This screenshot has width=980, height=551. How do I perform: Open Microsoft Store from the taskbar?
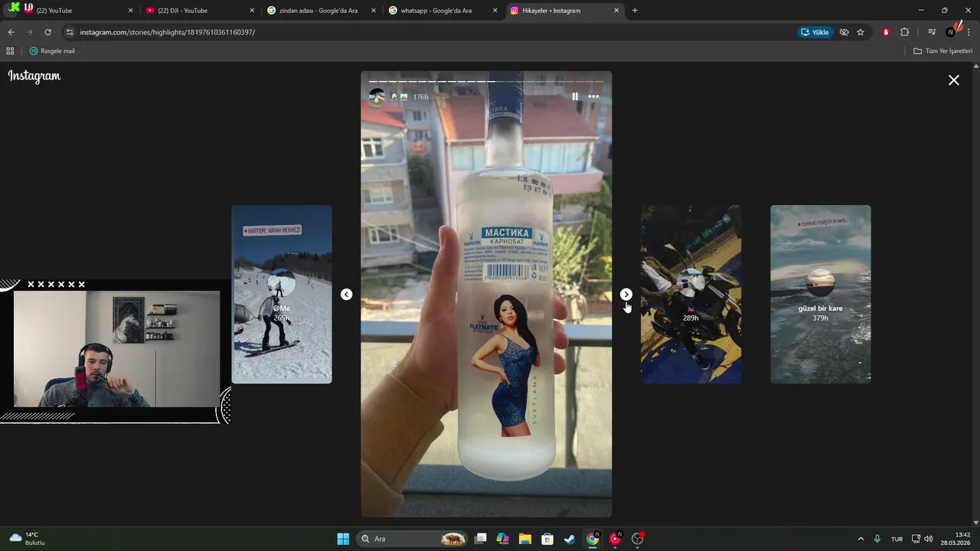[547, 539]
